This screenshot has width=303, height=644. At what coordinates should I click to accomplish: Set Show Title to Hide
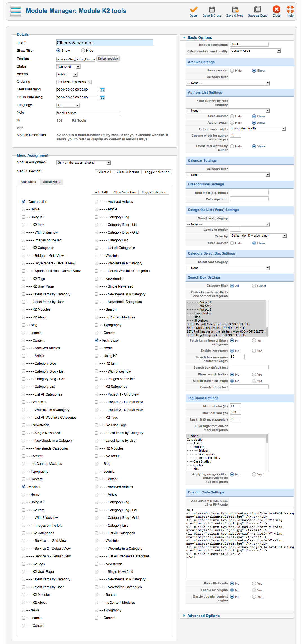click(x=83, y=51)
